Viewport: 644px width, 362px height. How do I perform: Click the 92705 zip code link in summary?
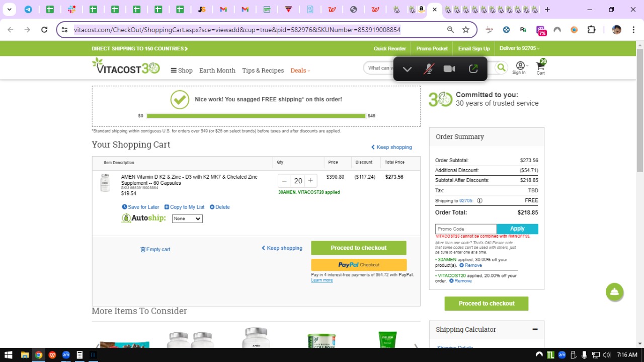tap(466, 200)
